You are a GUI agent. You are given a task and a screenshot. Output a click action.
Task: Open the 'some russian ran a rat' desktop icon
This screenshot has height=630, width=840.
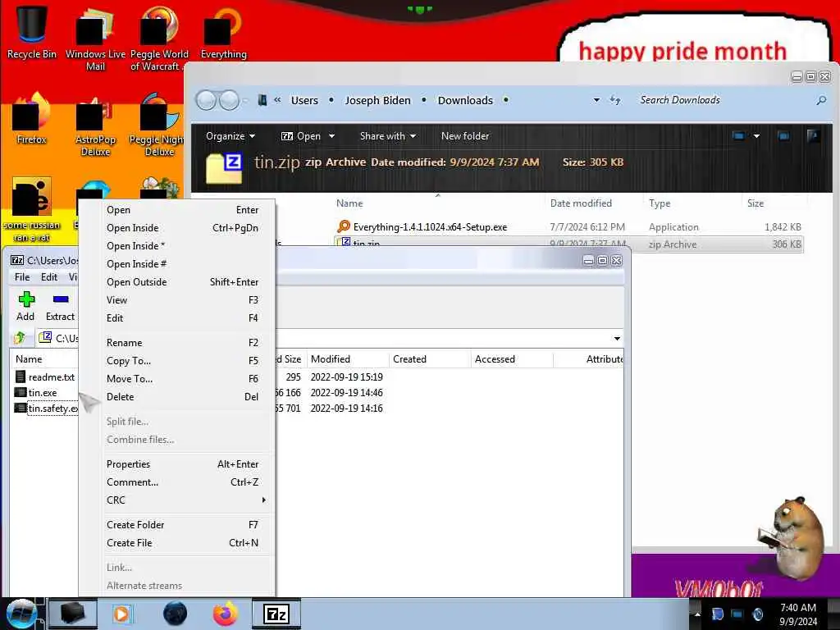point(32,209)
